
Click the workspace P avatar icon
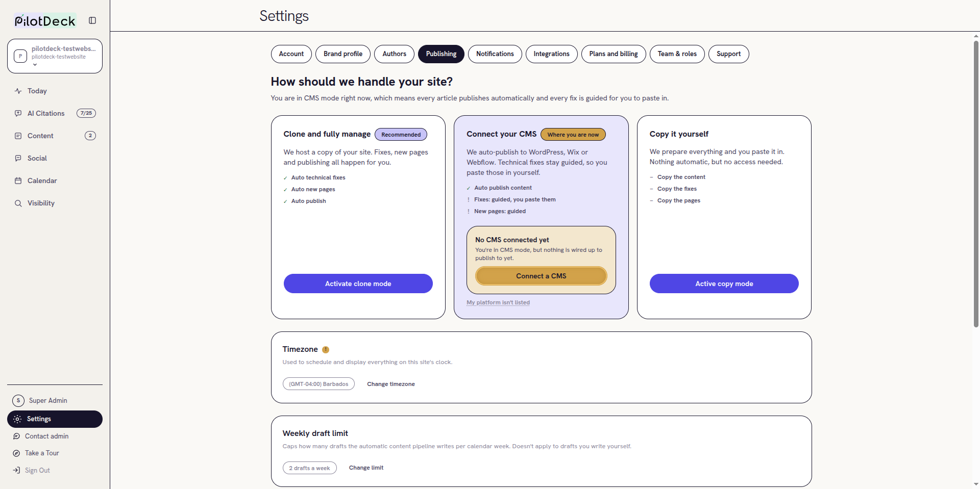20,56
